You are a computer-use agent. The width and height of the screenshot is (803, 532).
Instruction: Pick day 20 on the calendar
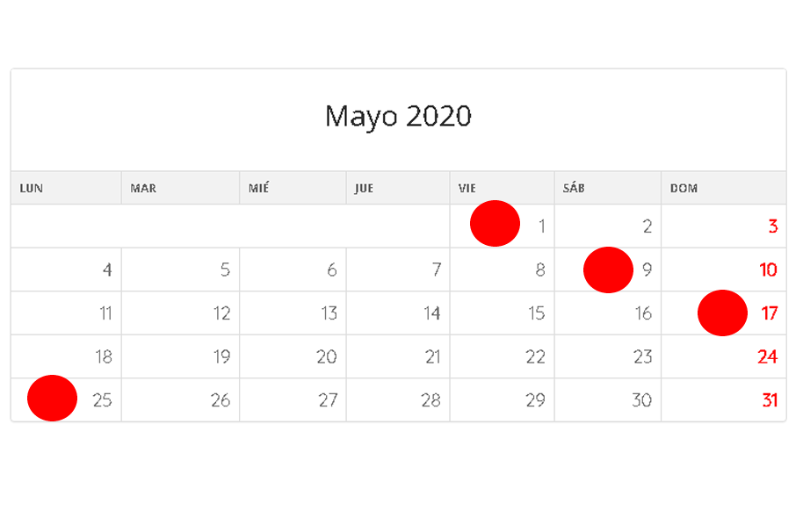tap(293, 356)
